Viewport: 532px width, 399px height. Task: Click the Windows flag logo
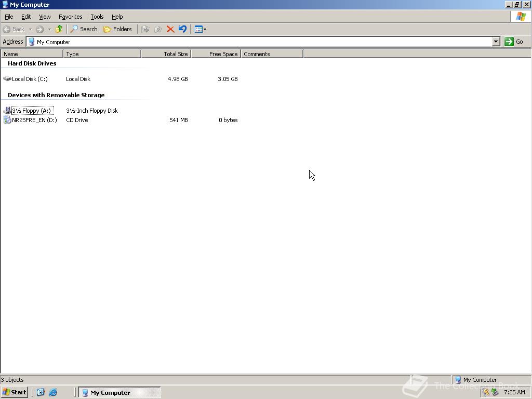click(x=521, y=16)
